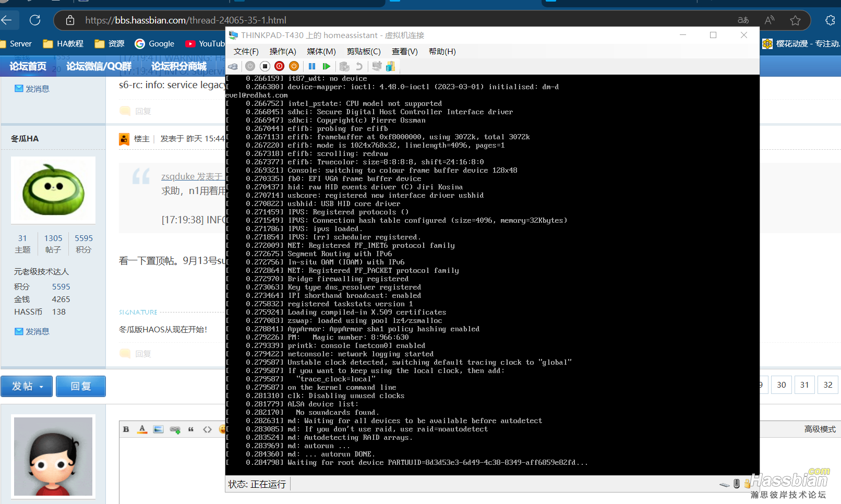Click the green Reset/resume play icon
841x504 pixels.
(327, 66)
